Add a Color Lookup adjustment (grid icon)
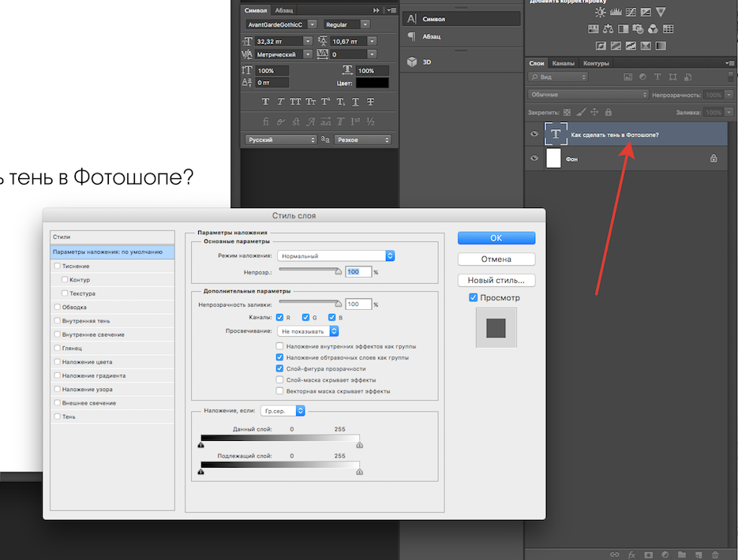The height and width of the screenshot is (560, 738). tap(668, 29)
